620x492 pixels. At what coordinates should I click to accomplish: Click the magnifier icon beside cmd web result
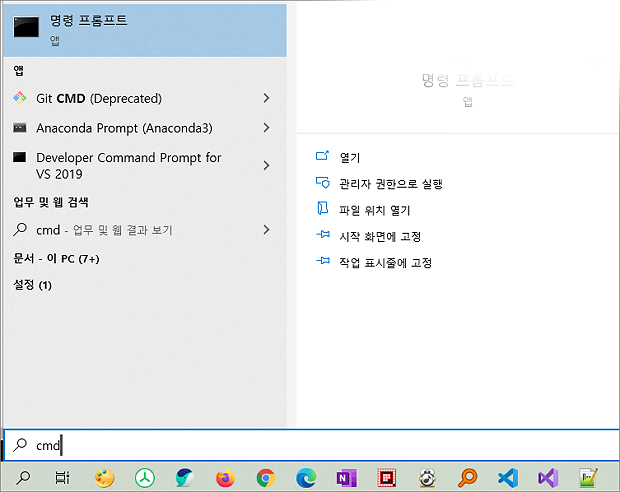point(20,229)
